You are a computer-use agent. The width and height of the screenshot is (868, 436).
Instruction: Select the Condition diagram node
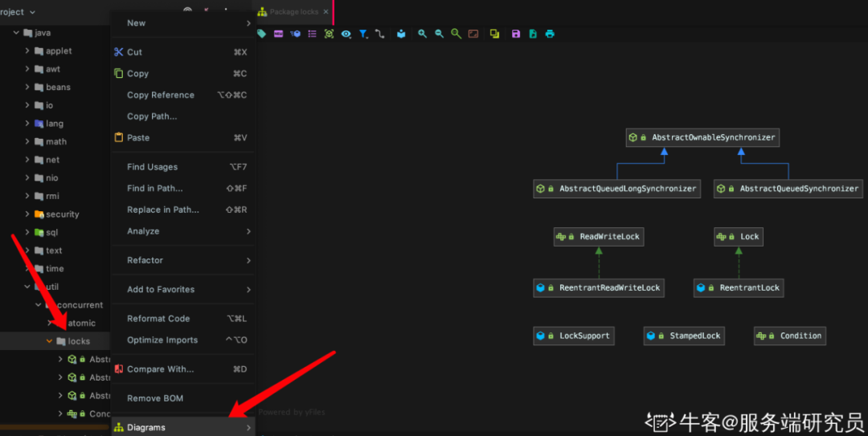tap(790, 336)
